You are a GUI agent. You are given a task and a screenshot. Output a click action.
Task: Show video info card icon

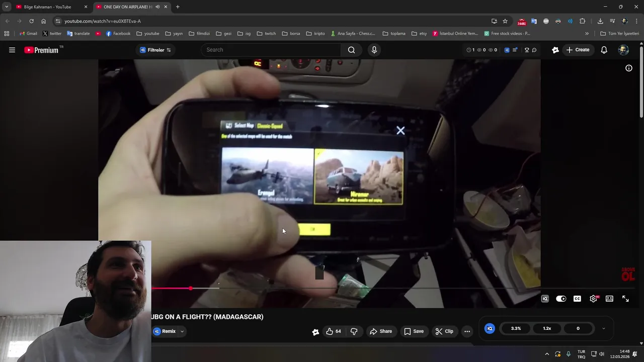(x=629, y=68)
